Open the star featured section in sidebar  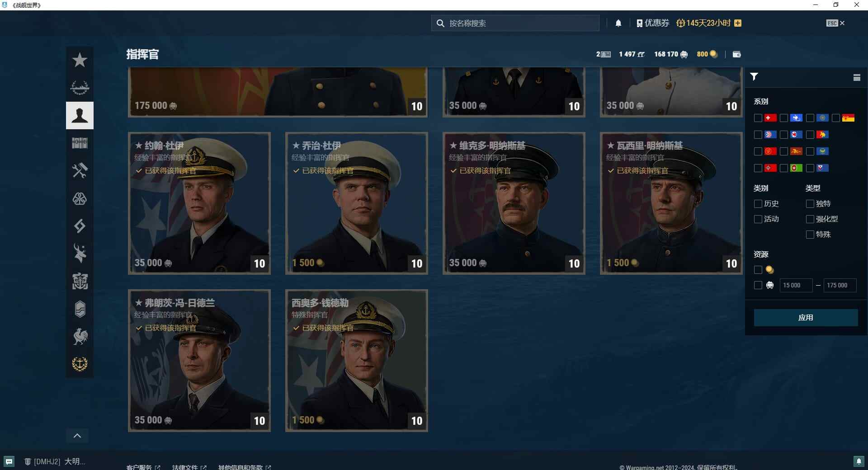pos(80,60)
